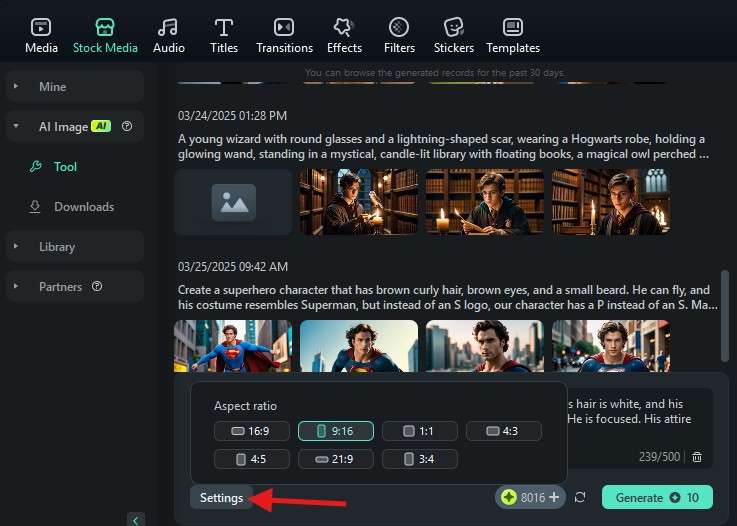The height and width of the screenshot is (526, 737).
Task: Open flying superhero thumbnail
Action: coord(233,346)
